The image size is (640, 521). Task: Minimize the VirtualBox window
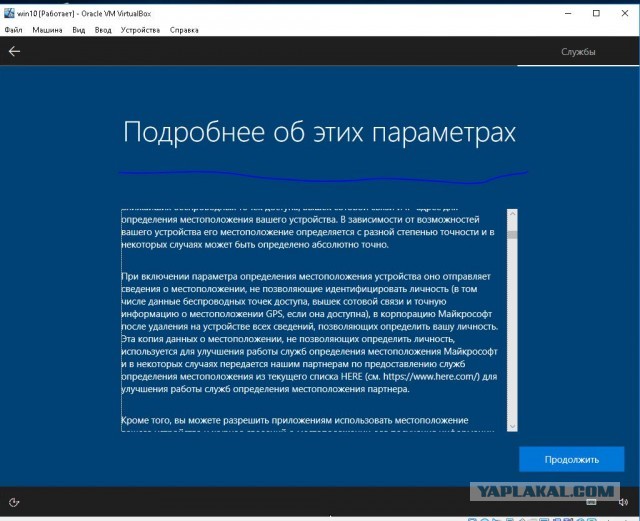tap(568, 13)
